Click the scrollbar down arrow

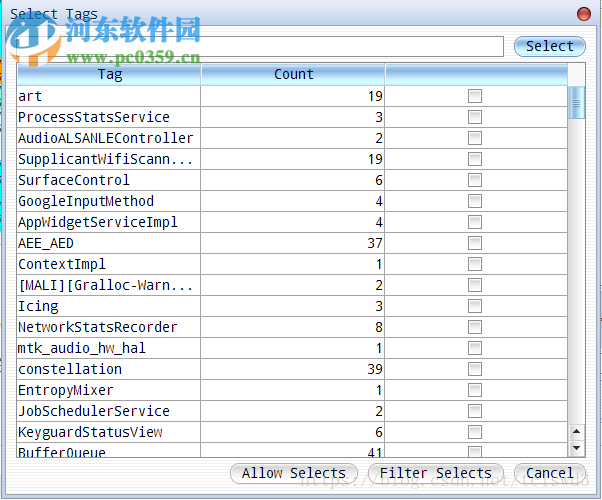(x=576, y=448)
